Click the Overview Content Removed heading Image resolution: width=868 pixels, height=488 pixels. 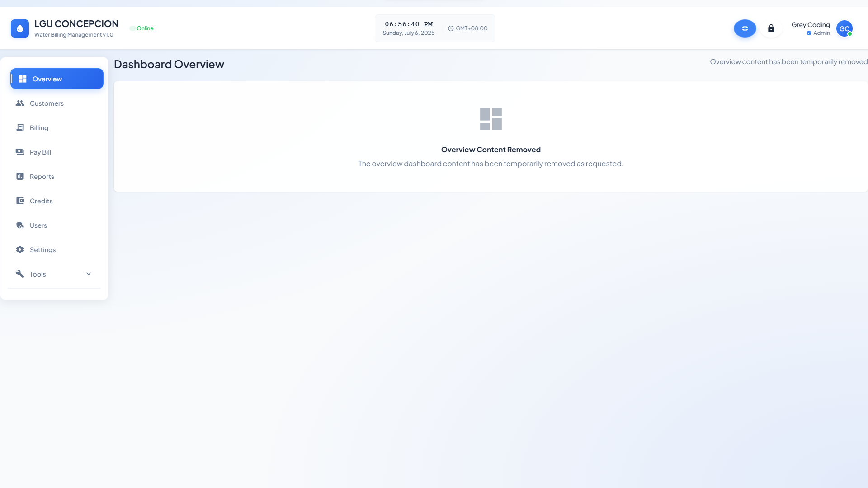tap(491, 150)
